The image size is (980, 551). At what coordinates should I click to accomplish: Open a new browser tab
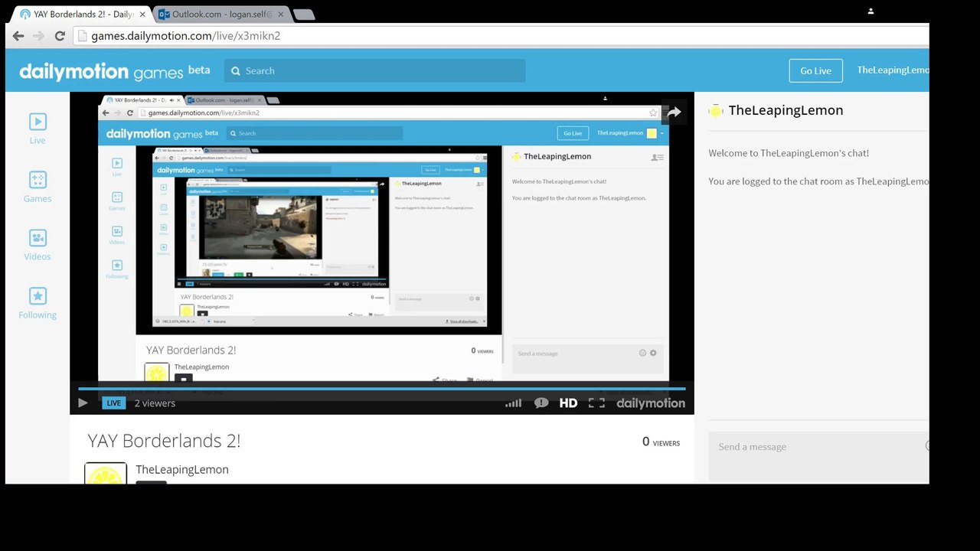[x=303, y=15]
